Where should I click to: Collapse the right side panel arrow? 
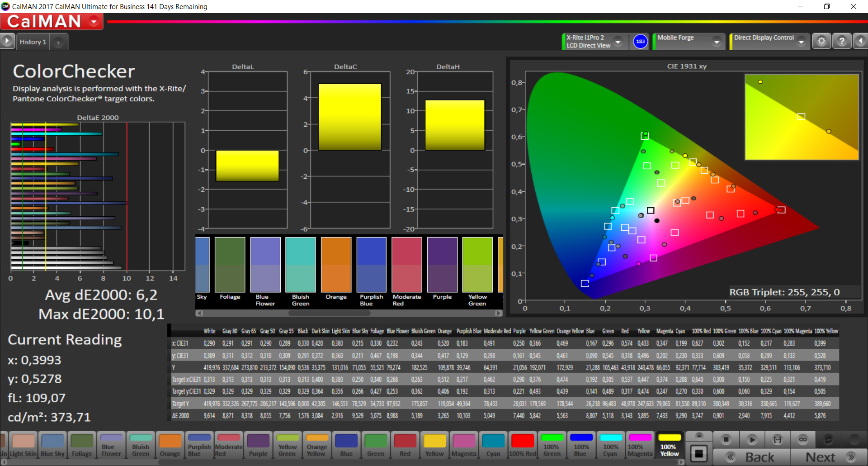[860, 41]
